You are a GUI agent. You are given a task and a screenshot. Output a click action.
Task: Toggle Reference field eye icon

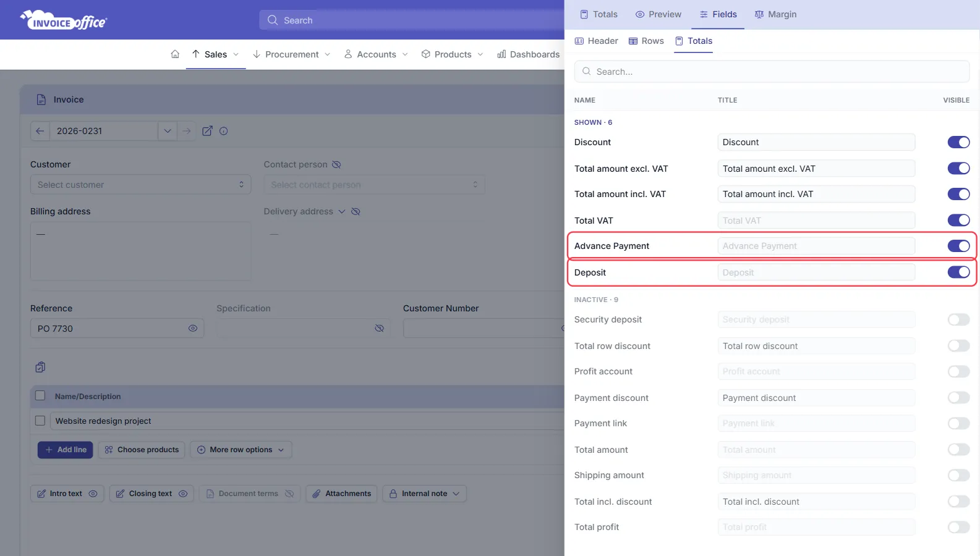pyautogui.click(x=193, y=328)
